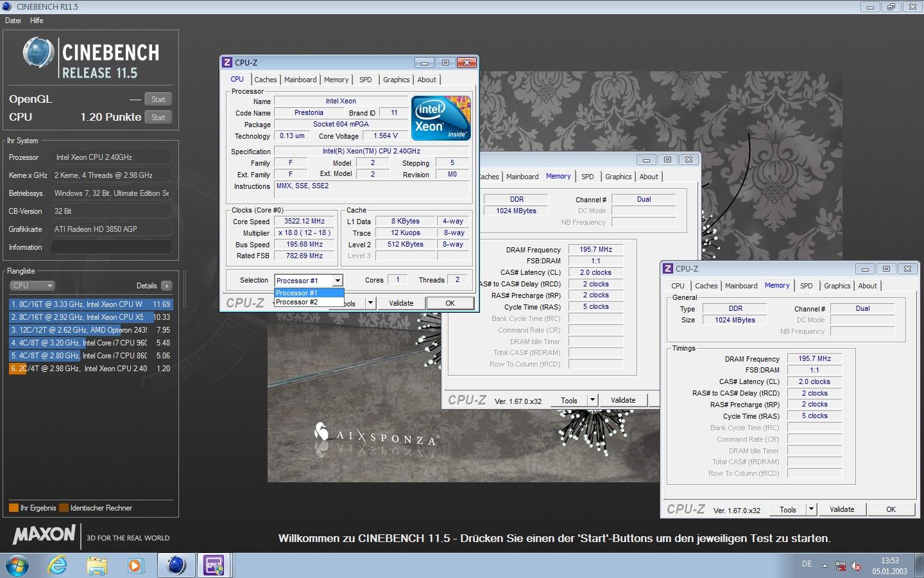Click the Intel Xeon inside logo
Image resolution: width=924 pixels, height=578 pixels.
[x=441, y=118]
